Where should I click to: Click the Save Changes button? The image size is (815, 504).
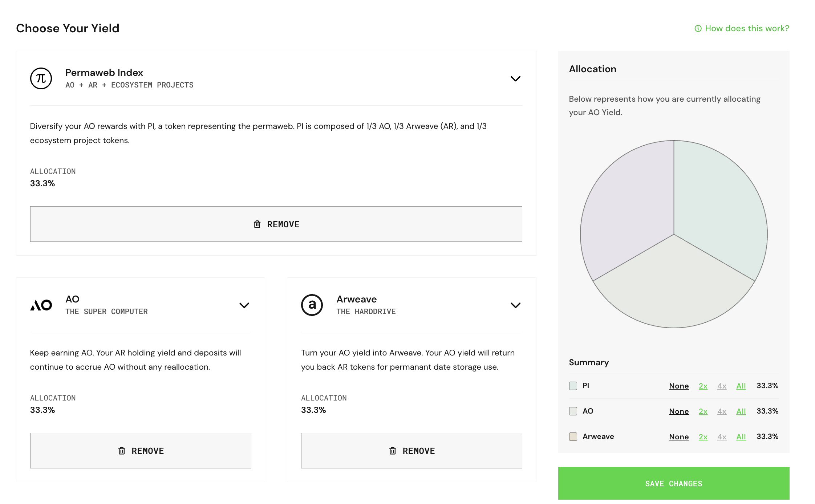pos(674,483)
